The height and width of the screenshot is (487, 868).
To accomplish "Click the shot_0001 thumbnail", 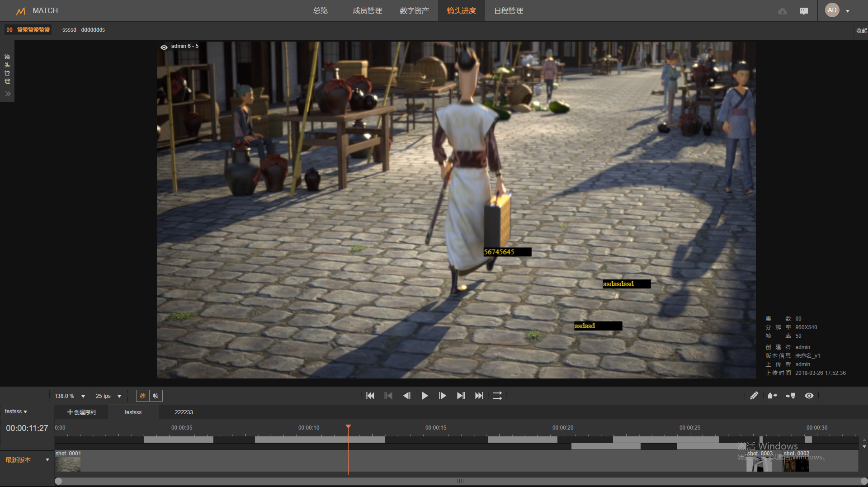I will (x=68, y=464).
